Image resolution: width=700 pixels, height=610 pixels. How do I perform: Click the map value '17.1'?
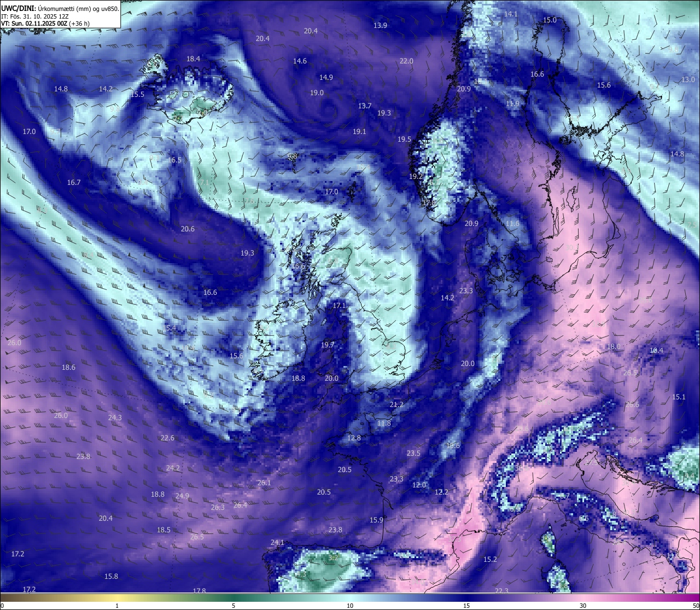[340, 306]
